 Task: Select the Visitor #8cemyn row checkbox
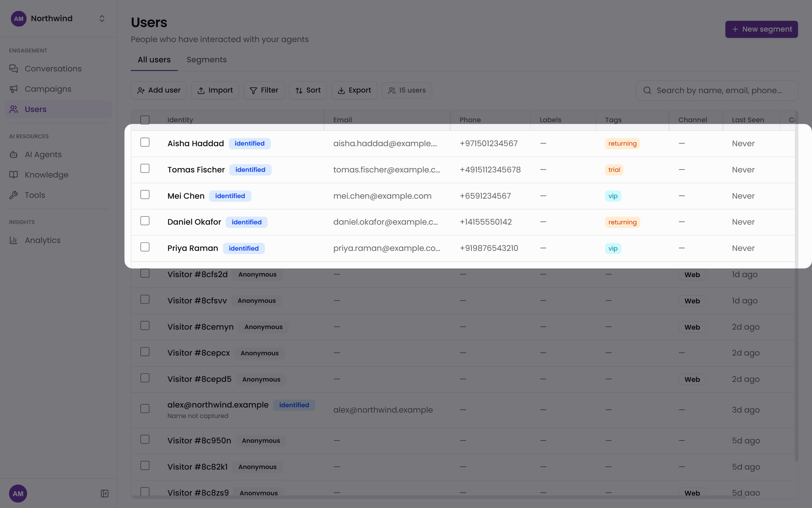pos(145,326)
